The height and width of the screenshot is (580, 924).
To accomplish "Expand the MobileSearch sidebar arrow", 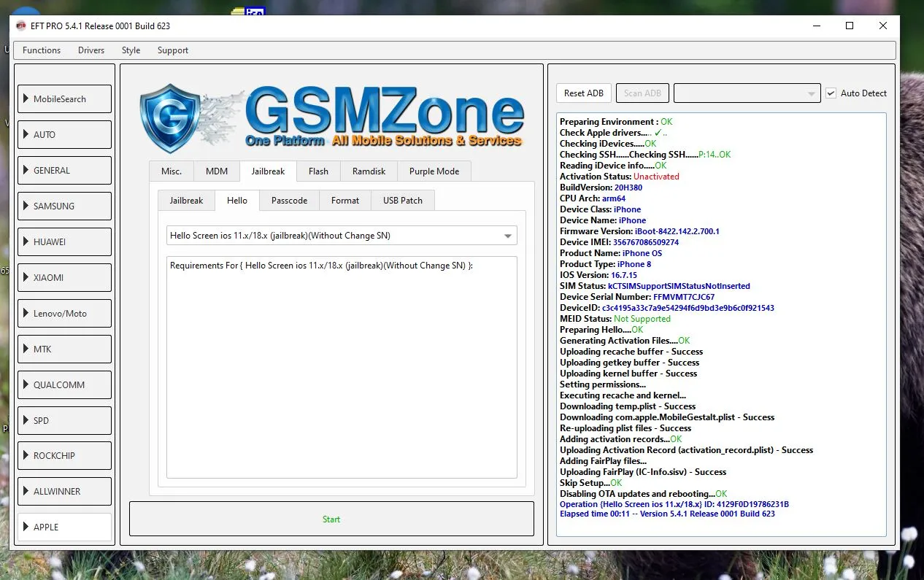I will [26, 98].
